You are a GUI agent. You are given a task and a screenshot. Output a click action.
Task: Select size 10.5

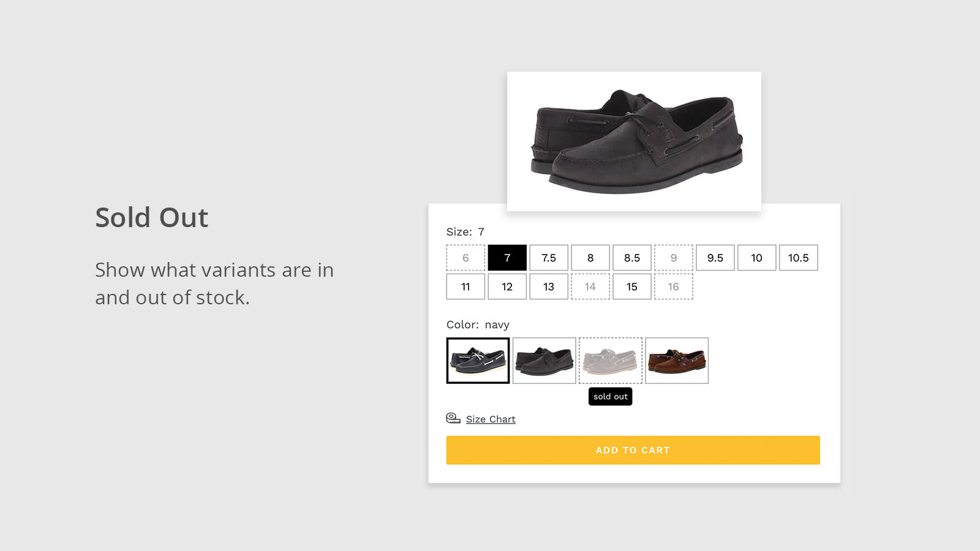tap(798, 258)
